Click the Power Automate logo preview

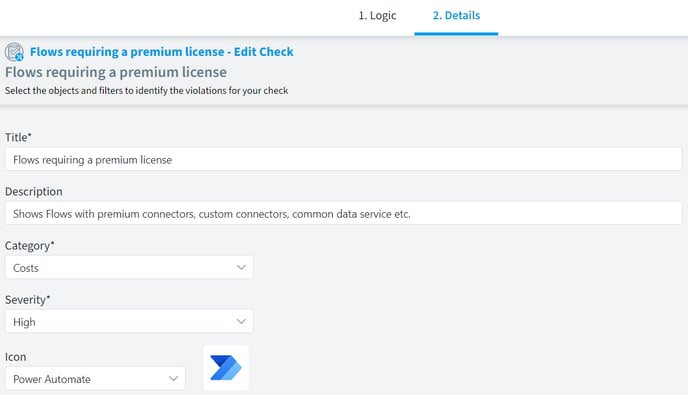(x=226, y=367)
